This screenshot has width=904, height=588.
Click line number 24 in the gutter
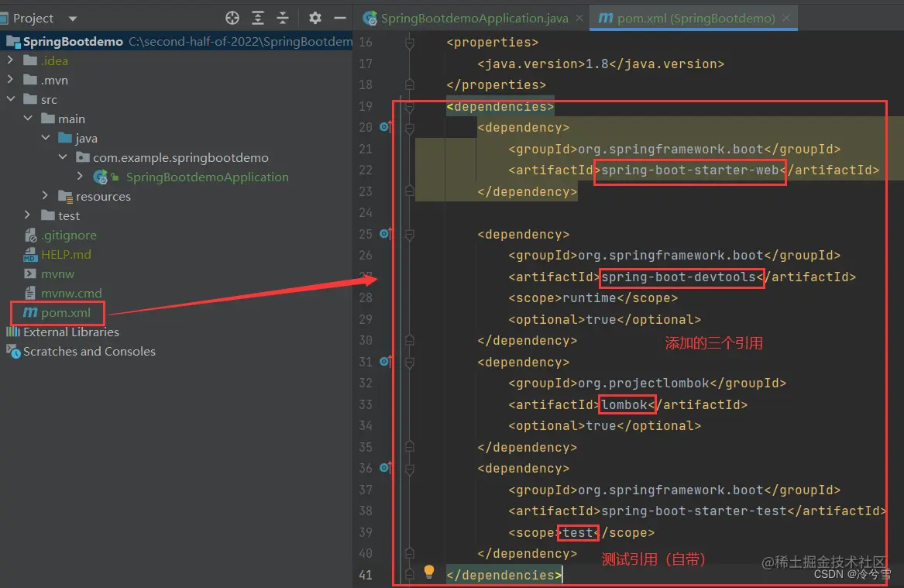tap(366, 213)
